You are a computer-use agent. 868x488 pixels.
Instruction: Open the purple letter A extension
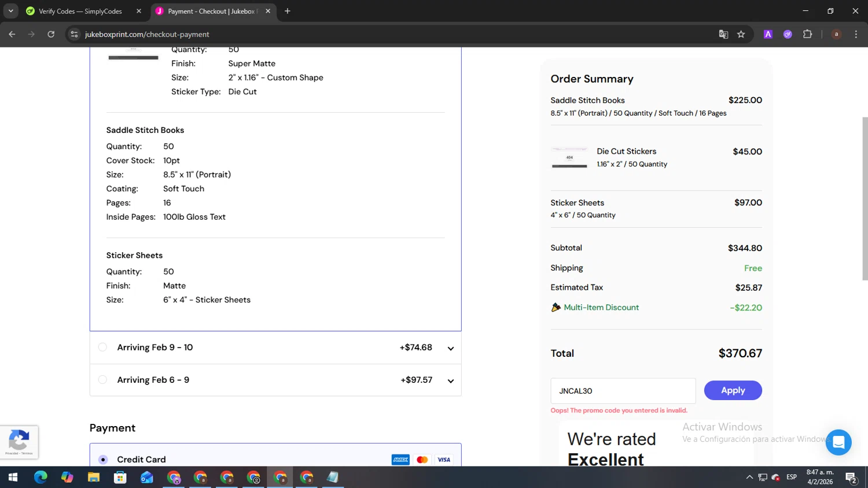[x=768, y=34]
